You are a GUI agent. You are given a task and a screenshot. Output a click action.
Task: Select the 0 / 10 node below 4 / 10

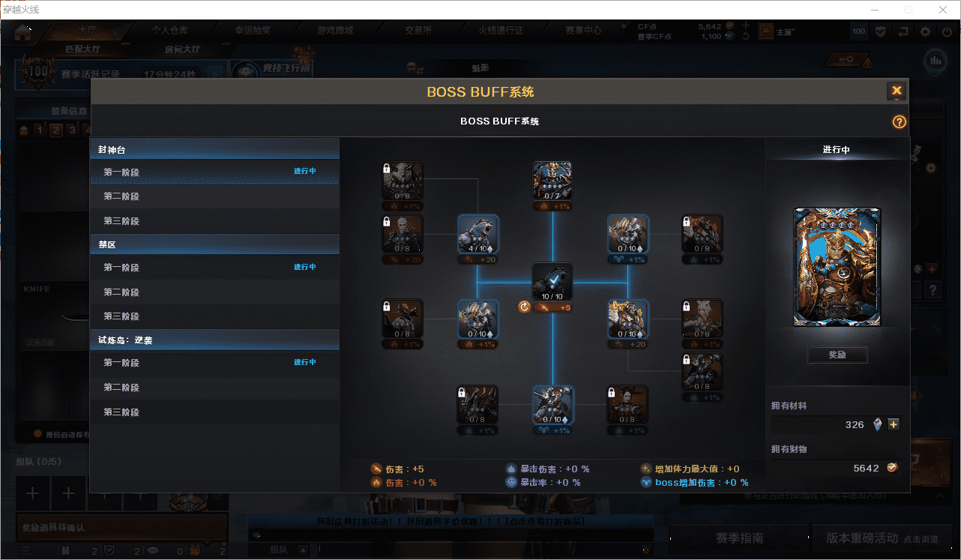tap(478, 319)
